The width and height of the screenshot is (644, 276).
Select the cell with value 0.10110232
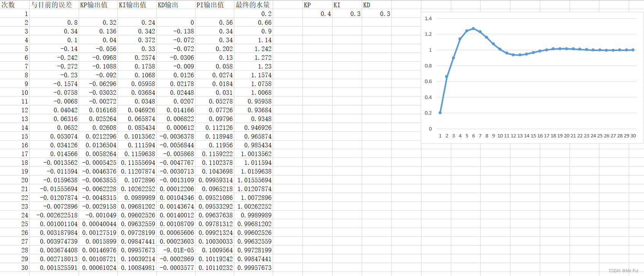(x=215, y=268)
